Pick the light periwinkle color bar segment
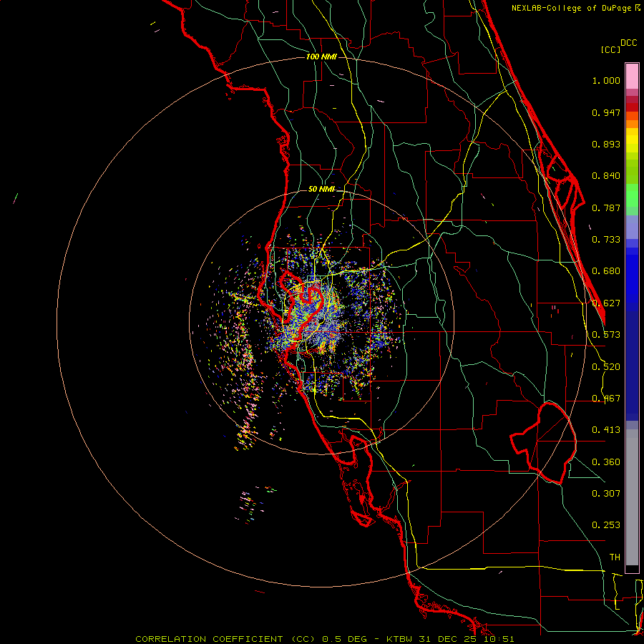The image size is (644, 644). [632, 227]
